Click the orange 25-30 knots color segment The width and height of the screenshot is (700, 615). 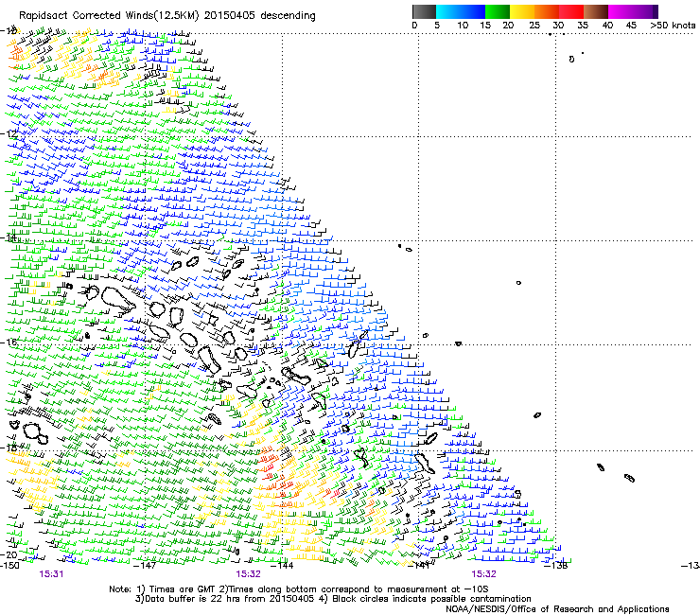tap(547, 11)
